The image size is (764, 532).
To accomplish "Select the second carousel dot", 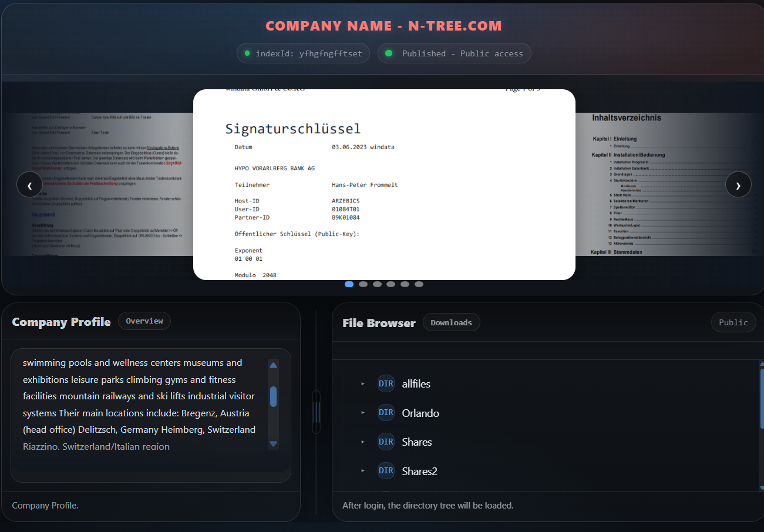I will coord(363,284).
